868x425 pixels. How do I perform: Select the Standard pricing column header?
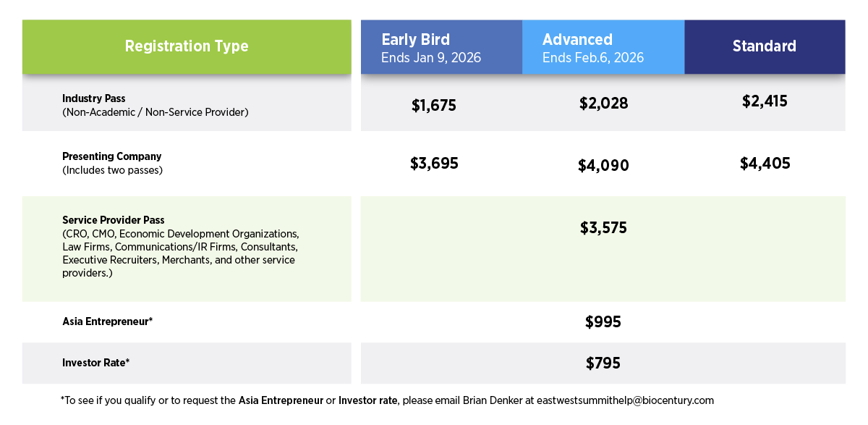(765, 46)
